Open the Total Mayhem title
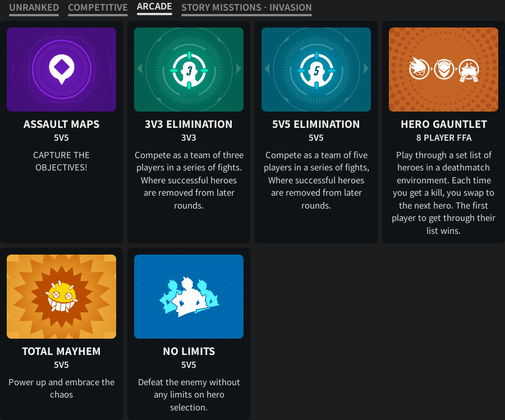Screen dimensions: 505x420 [62, 351]
